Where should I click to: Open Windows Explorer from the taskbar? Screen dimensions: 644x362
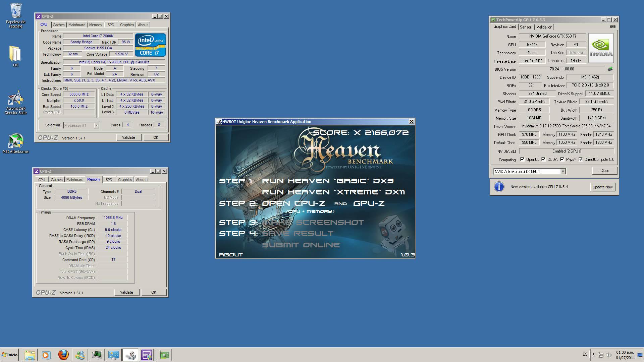pyautogui.click(x=30, y=355)
